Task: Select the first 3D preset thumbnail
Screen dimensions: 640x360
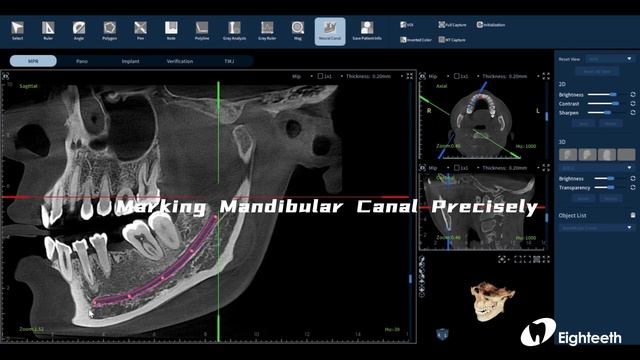Action: click(x=568, y=155)
